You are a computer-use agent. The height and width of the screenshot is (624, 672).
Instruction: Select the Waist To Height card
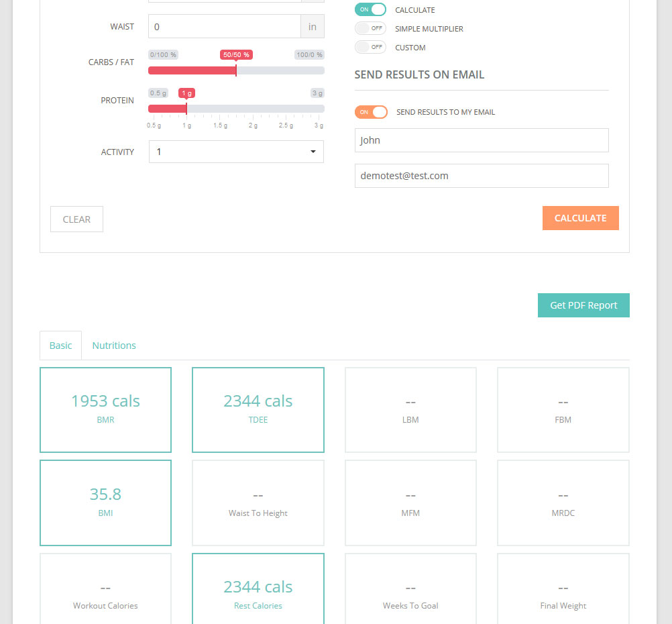258,503
